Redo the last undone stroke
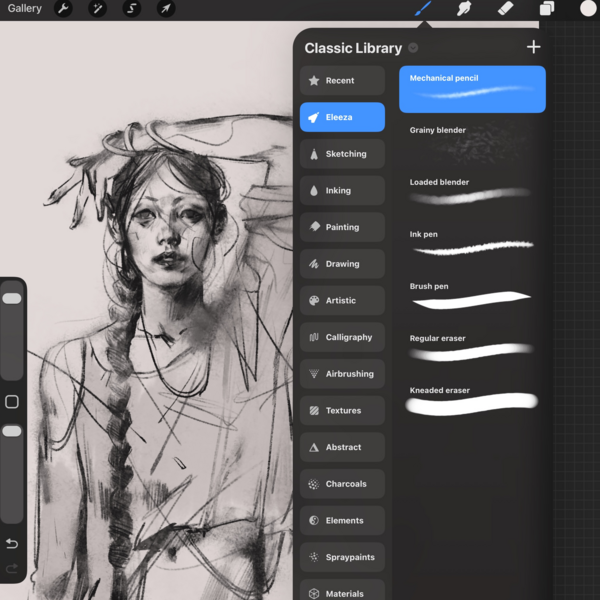This screenshot has width=600, height=600. (x=12, y=569)
